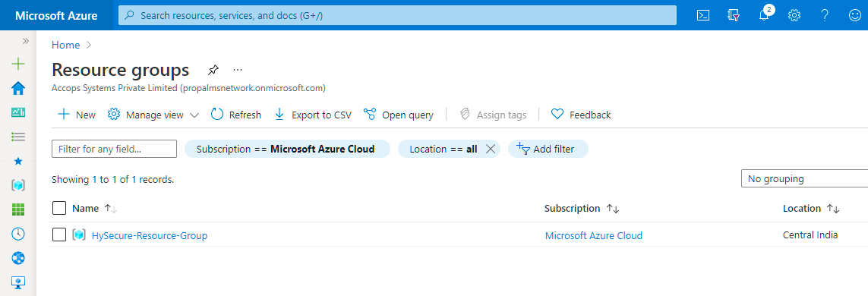The image size is (868, 296).
Task: Open All services list icon
Action: [18, 137]
